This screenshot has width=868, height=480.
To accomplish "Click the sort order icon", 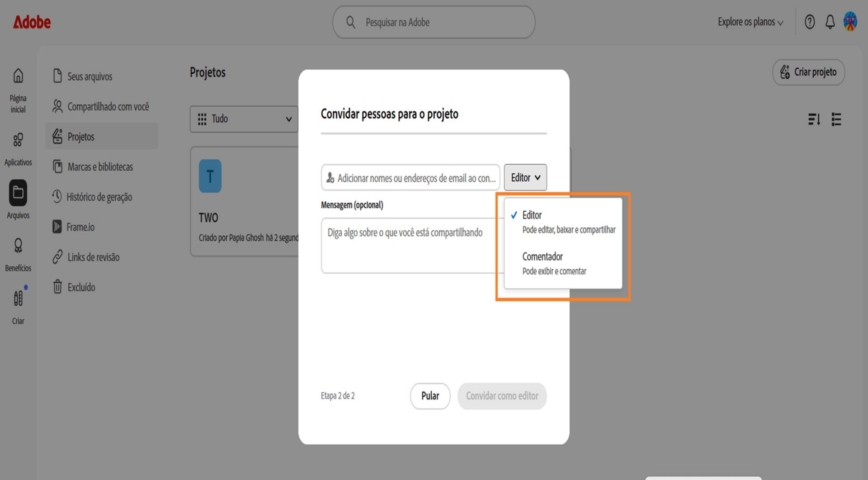I will pyautogui.click(x=814, y=119).
